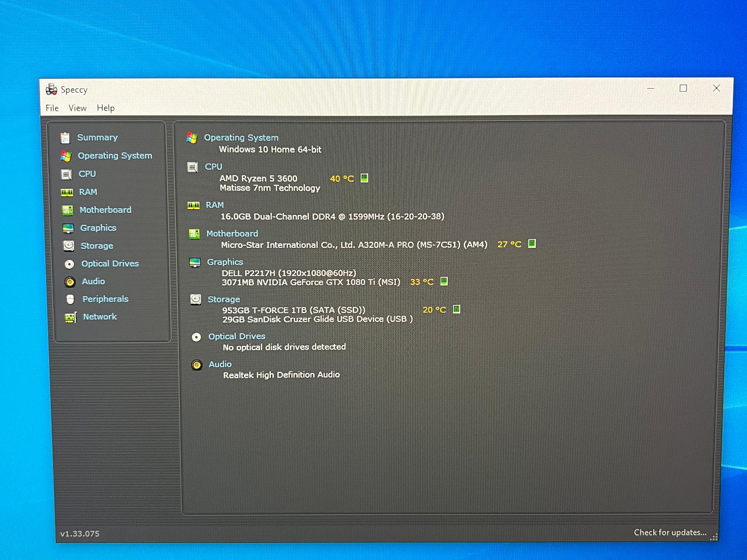Click the Speccy app icon in title bar
The height and width of the screenshot is (560, 747).
point(51,89)
